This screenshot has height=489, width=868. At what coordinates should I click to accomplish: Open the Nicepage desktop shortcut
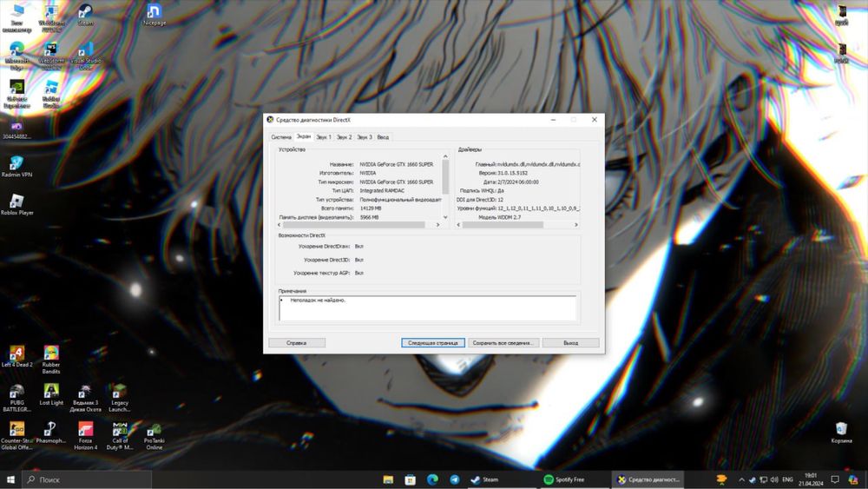pos(154,15)
